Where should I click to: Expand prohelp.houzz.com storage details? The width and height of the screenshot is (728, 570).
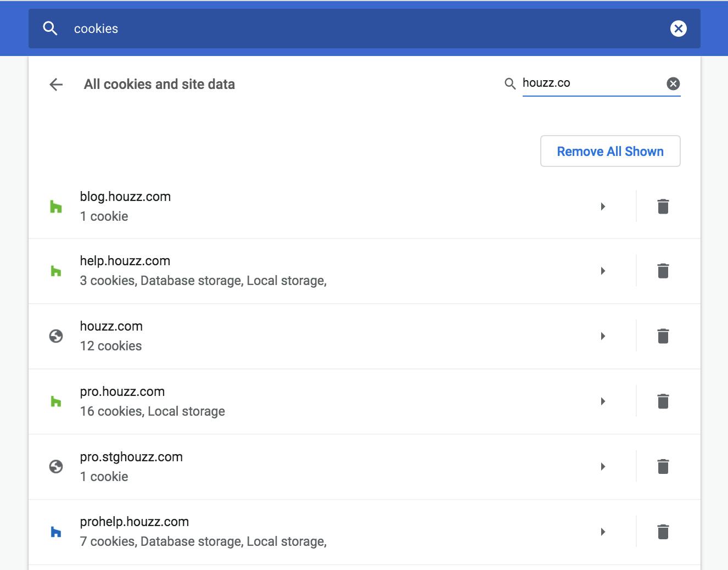(x=603, y=532)
